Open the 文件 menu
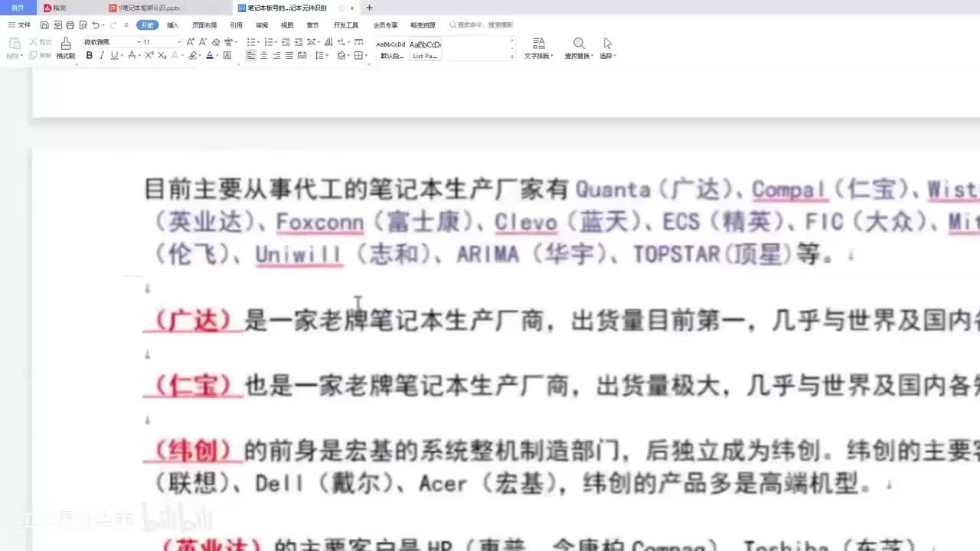Image resolution: width=980 pixels, height=551 pixels. tap(20, 25)
